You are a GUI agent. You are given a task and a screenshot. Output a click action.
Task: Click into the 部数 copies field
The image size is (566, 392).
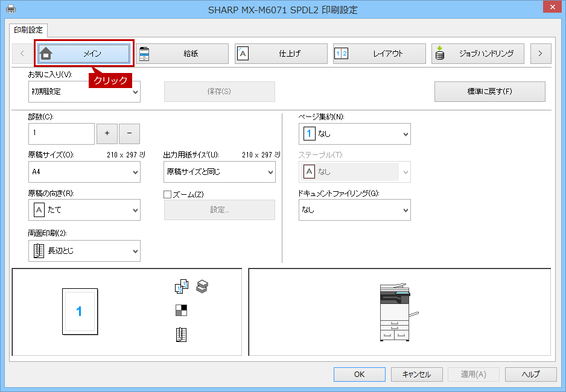(62, 134)
